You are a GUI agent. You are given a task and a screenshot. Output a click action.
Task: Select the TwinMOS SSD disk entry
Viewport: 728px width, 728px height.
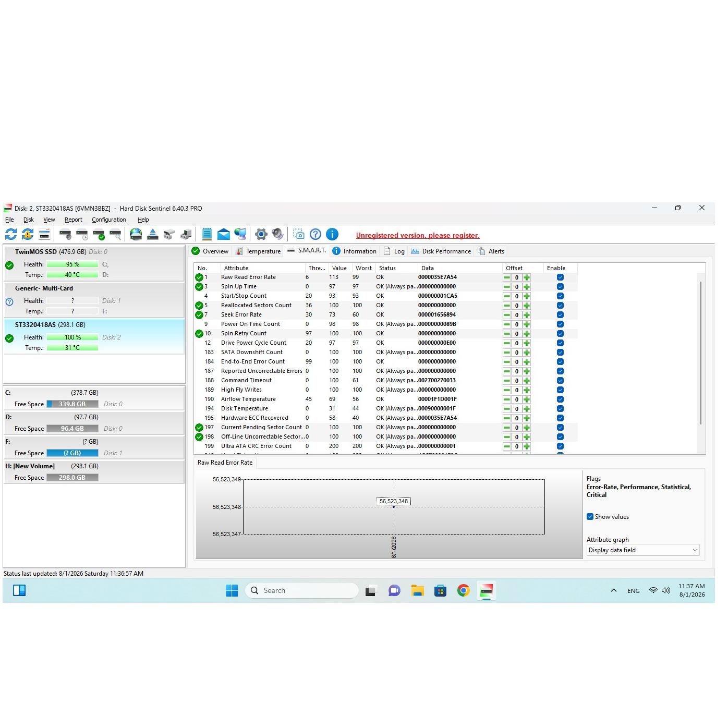pos(94,263)
